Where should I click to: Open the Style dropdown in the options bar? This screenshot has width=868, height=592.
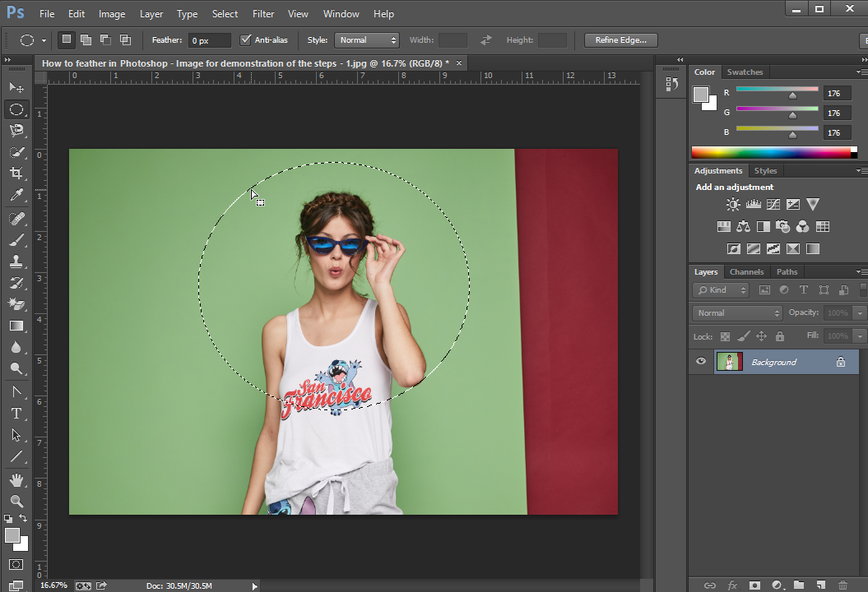pos(367,39)
